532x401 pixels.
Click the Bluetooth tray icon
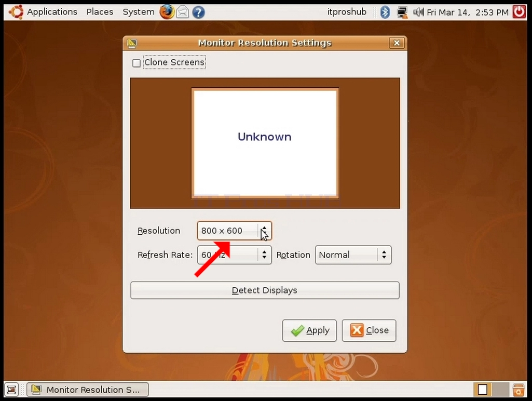click(x=385, y=12)
